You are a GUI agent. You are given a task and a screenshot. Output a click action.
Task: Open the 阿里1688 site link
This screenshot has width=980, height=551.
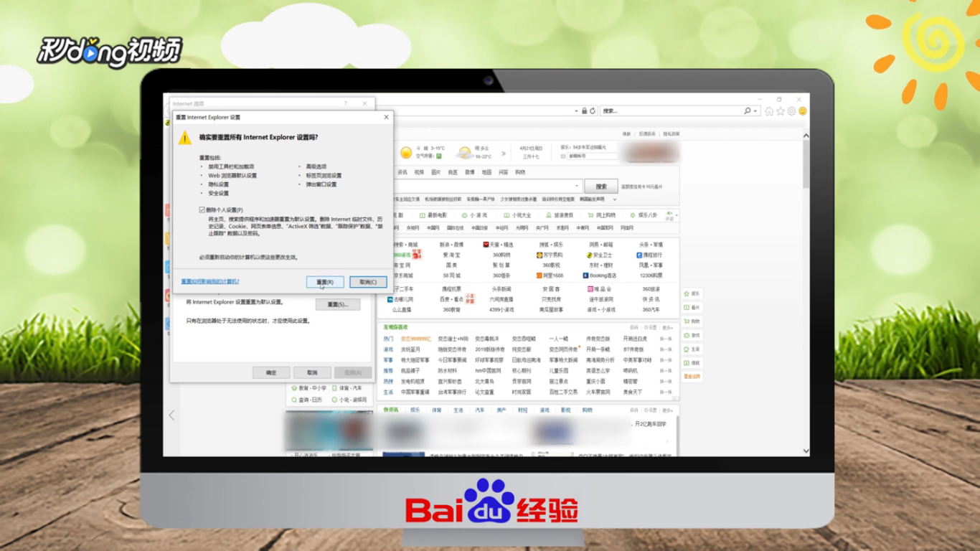(x=550, y=275)
